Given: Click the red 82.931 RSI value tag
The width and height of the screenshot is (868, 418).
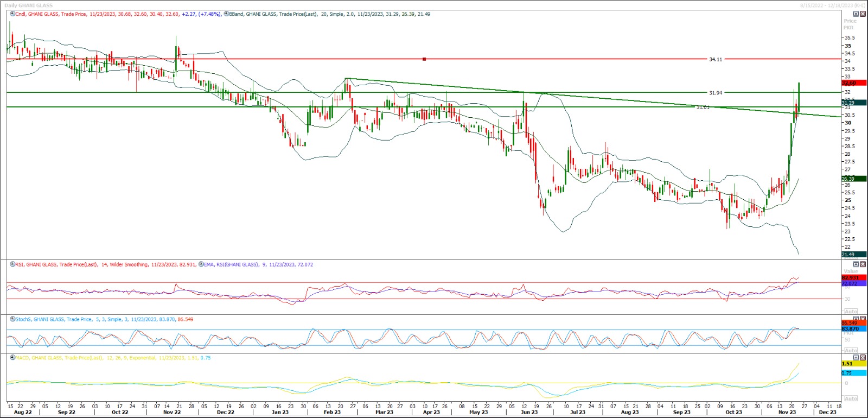Looking at the screenshot, I should click(x=854, y=278).
